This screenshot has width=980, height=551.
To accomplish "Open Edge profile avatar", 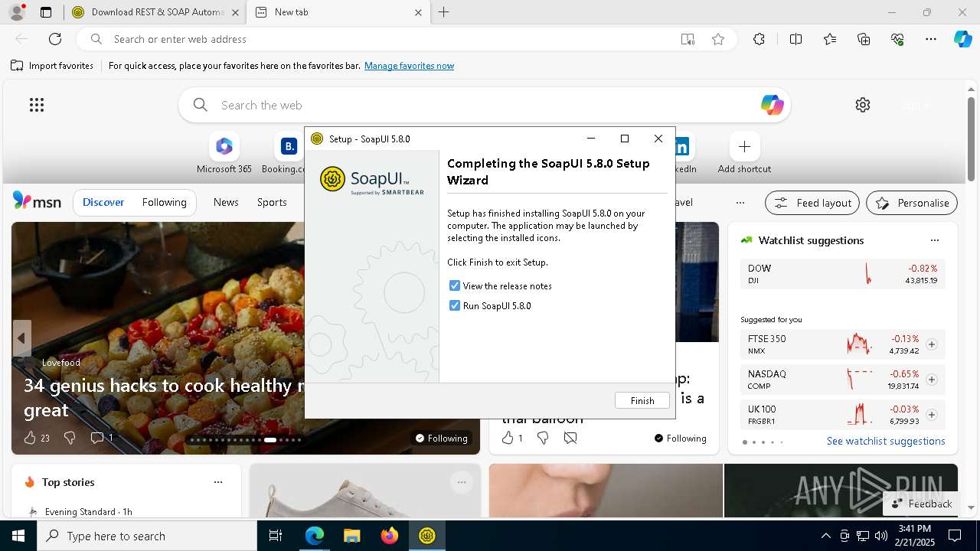I will pyautogui.click(x=16, y=12).
